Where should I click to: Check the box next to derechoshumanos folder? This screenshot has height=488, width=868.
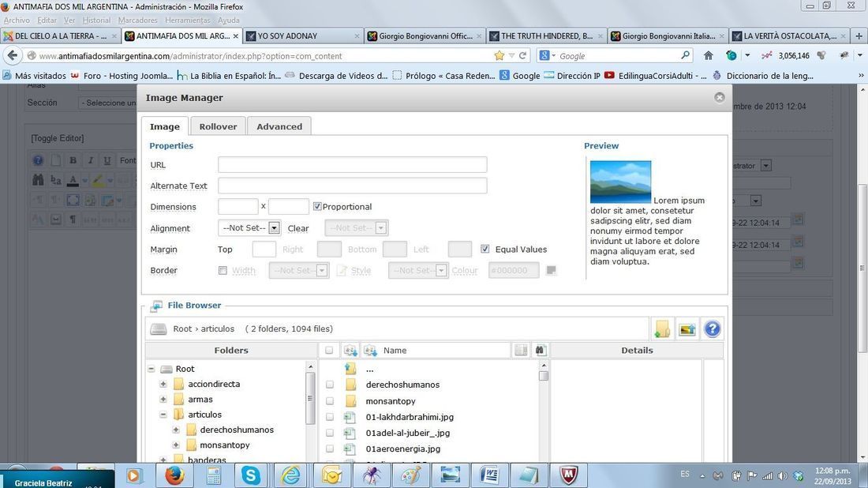coord(329,385)
